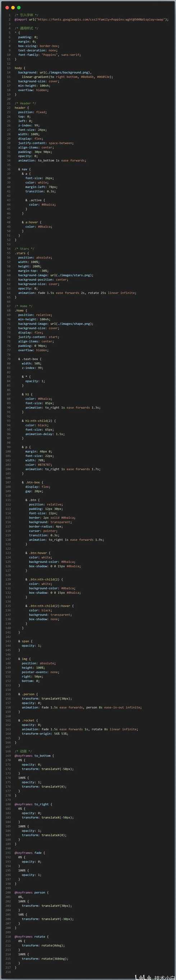Click the '& h1:nth-child(2) {' selector line

pyautogui.click(x=38, y=421)
